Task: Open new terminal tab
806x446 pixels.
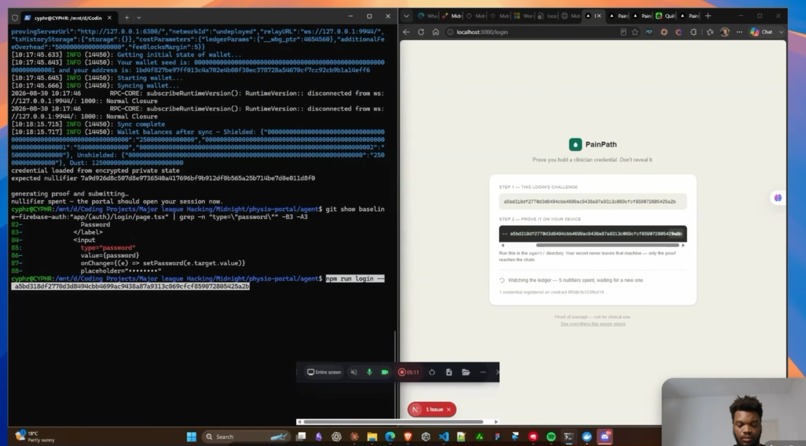Action: (x=126, y=17)
